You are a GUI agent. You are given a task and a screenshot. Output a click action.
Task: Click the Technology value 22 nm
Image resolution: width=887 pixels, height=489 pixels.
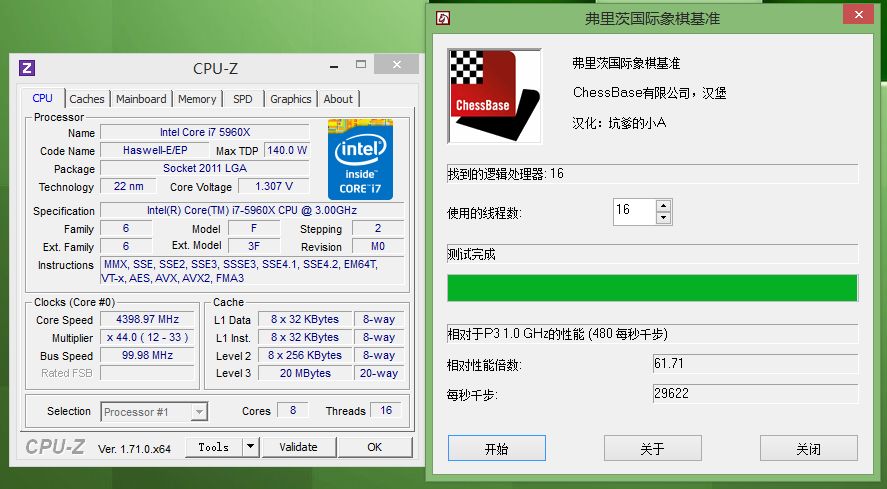coord(128,186)
